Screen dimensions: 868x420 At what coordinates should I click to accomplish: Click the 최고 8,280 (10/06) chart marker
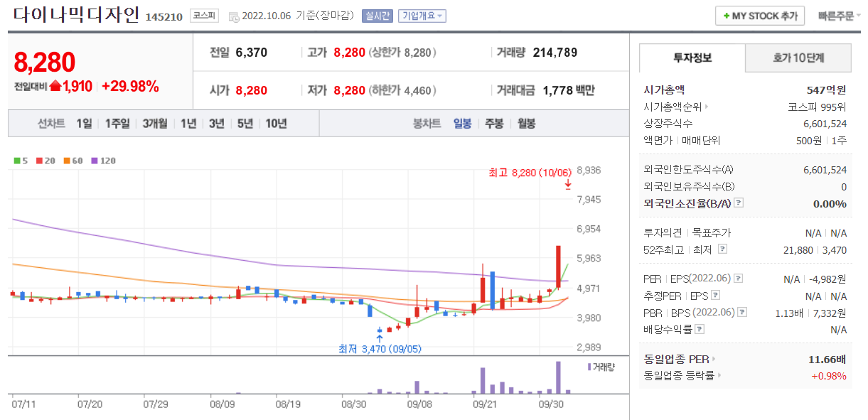click(x=530, y=173)
